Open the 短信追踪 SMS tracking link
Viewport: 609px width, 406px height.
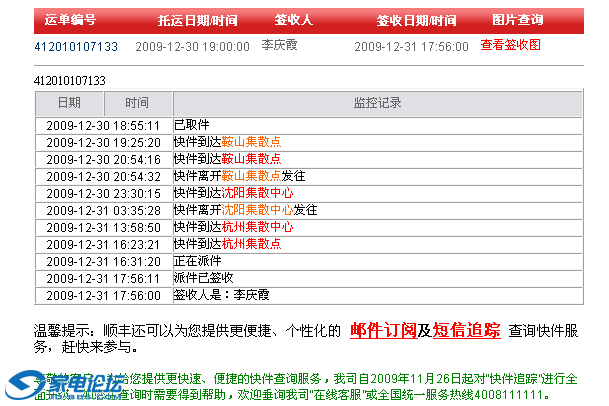click(x=466, y=331)
